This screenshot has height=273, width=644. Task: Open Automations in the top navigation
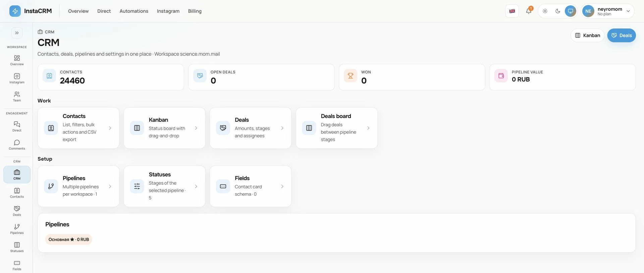click(x=134, y=11)
